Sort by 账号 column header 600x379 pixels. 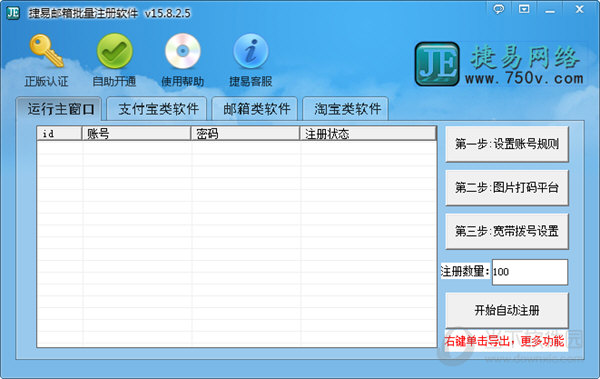136,134
